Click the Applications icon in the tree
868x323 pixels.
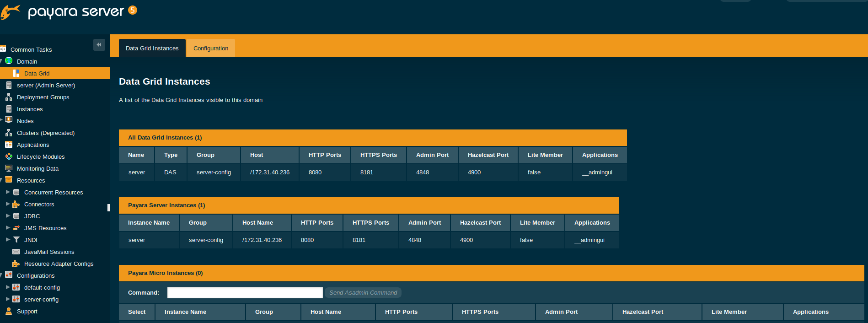tap(9, 145)
